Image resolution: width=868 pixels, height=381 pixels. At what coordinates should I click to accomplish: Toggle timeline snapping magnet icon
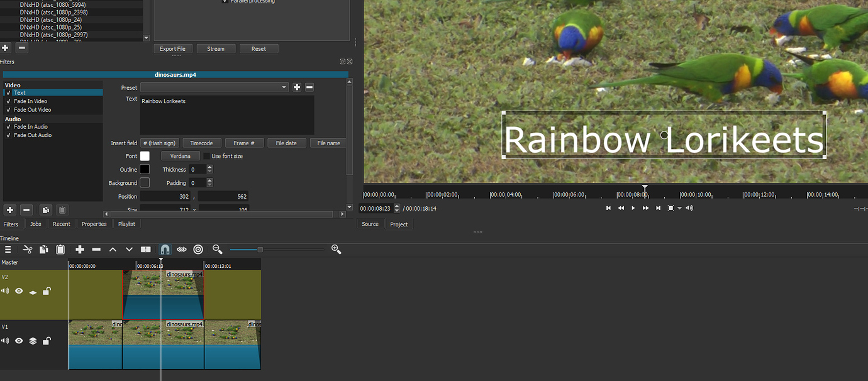coord(165,250)
